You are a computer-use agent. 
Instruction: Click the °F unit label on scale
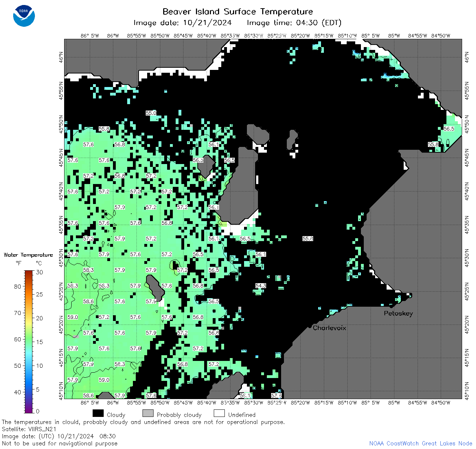pyautogui.click(x=19, y=263)
